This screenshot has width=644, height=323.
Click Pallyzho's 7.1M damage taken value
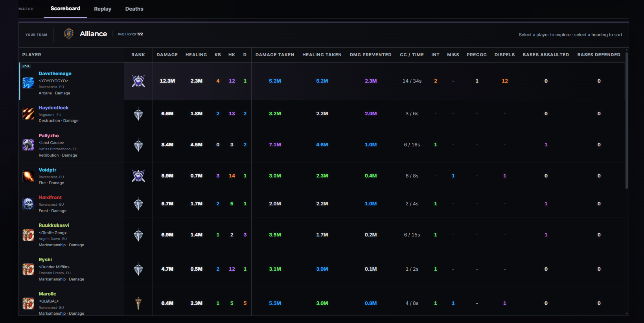[275, 145]
